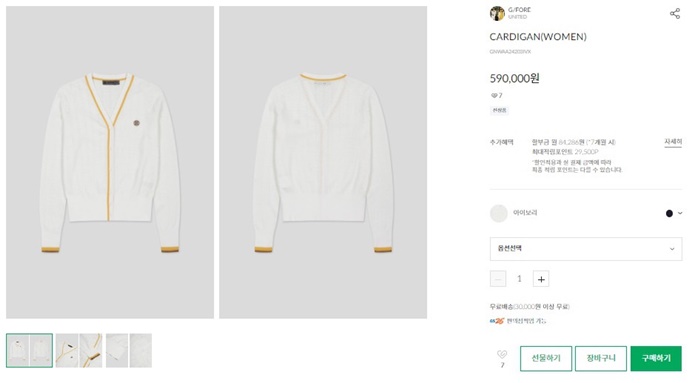Screen dimensions: 700x383
Task: Click the cardigan back view image
Action: point(323,162)
